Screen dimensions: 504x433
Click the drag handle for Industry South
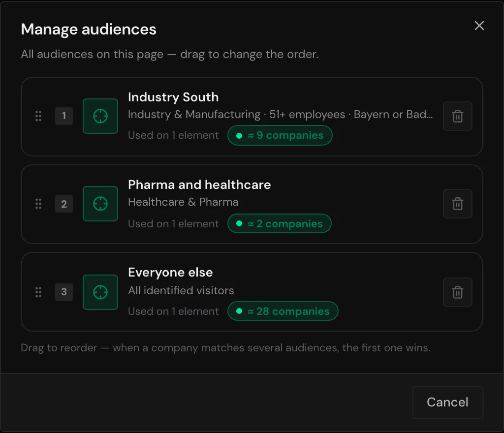coord(38,116)
